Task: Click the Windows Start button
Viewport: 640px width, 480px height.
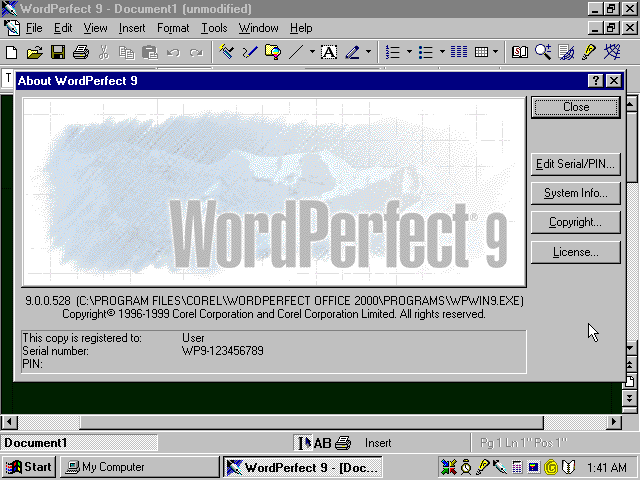Action: 29,467
